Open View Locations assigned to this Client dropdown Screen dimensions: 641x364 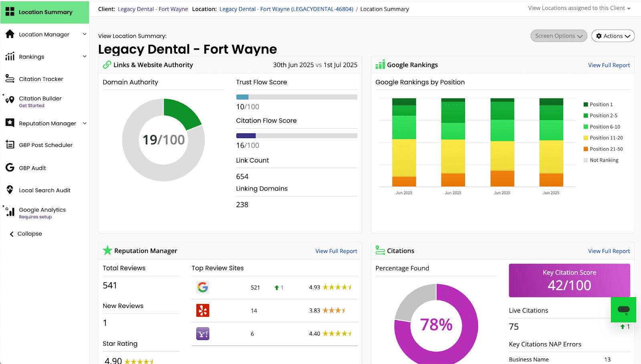(579, 8)
